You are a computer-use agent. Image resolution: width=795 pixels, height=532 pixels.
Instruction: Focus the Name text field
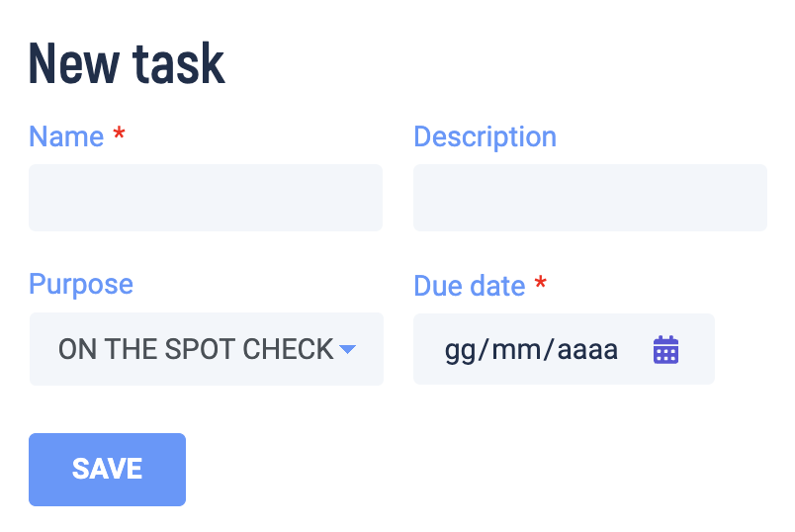tap(206, 198)
